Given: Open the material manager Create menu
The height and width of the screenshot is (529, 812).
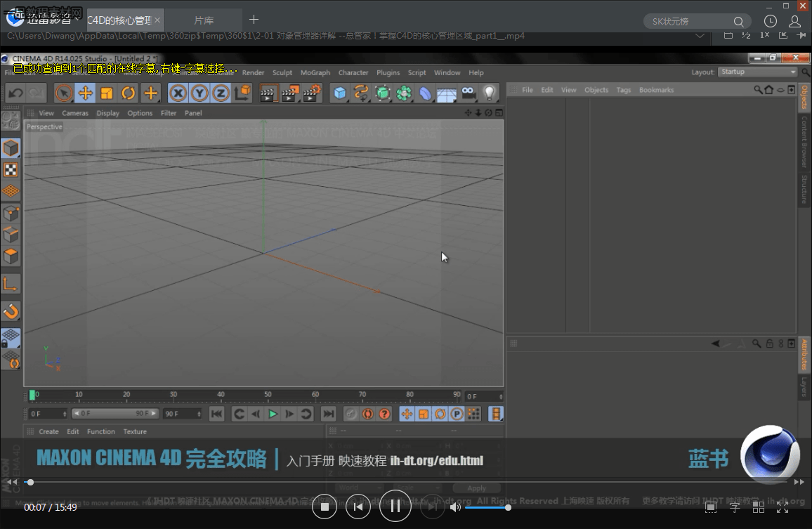Looking at the screenshot, I should 48,431.
